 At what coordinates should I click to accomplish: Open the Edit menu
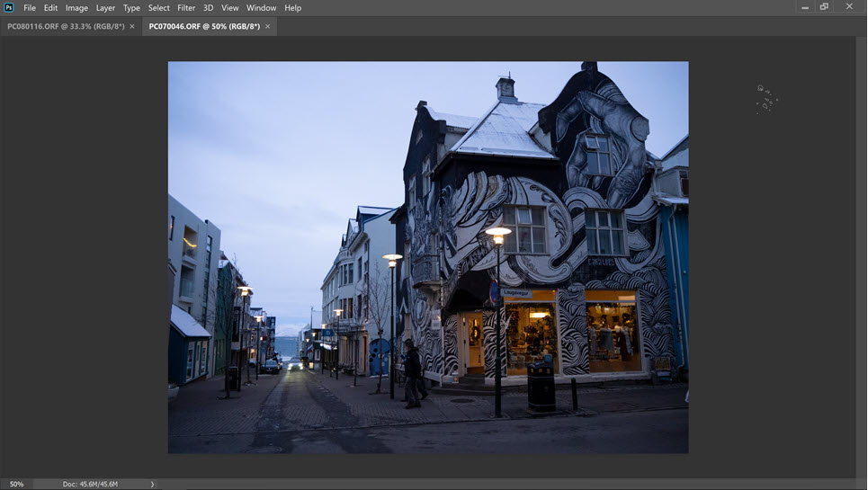[x=50, y=8]
